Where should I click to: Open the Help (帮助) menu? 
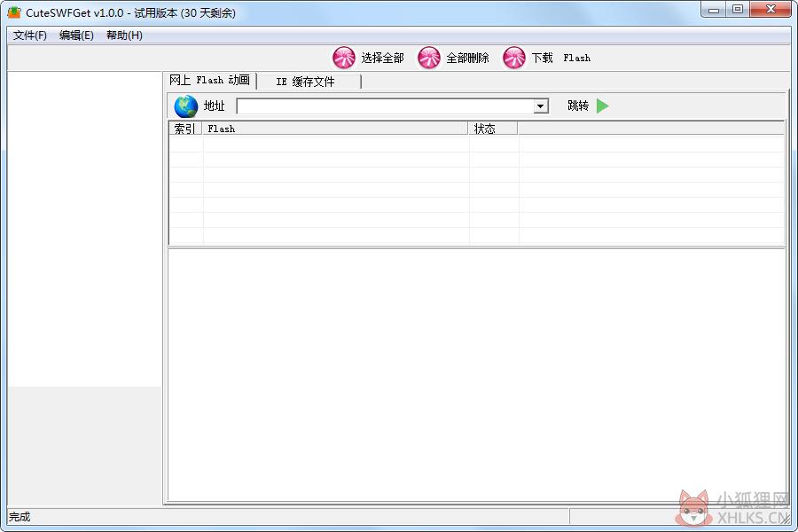pyautogui.click(x=124, y=35)
